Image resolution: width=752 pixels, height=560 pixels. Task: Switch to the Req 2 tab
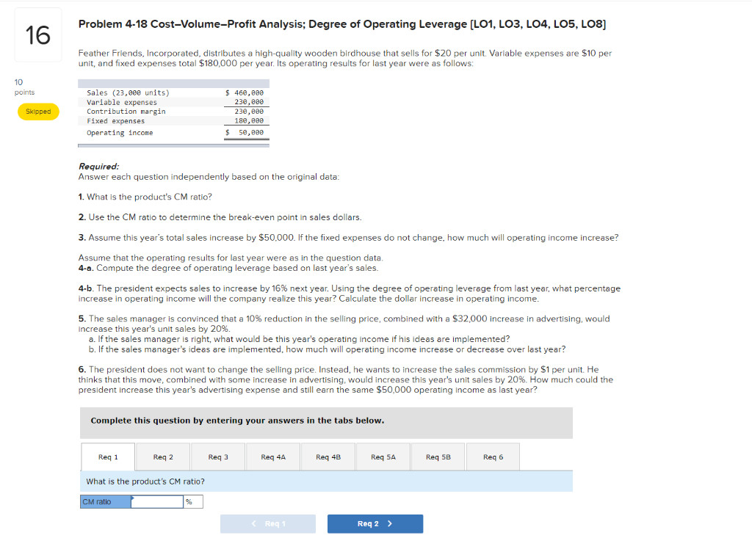point(162,456)
